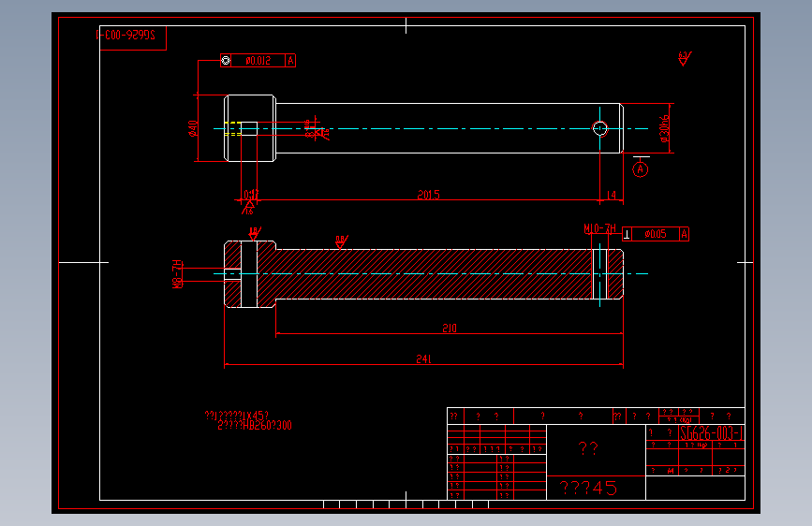
Task: Select the 14 dimension near the hole
Action: click(611, 195)
